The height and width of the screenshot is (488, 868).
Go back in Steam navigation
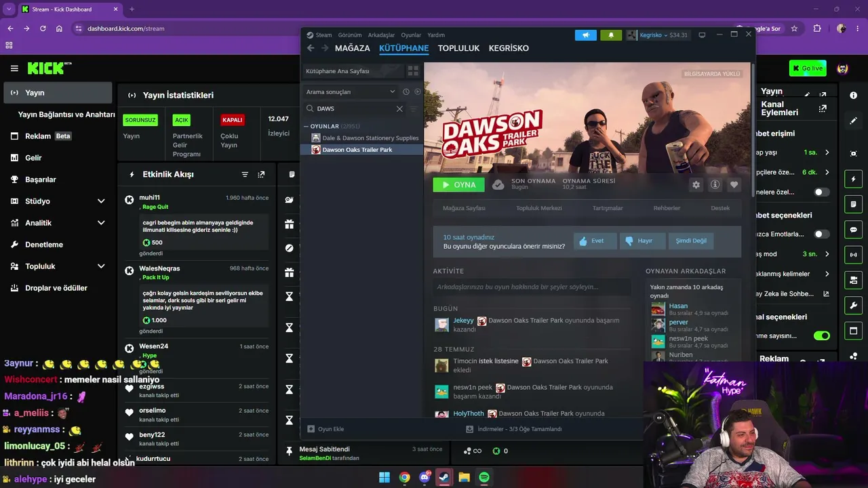[x=311, y=48]
